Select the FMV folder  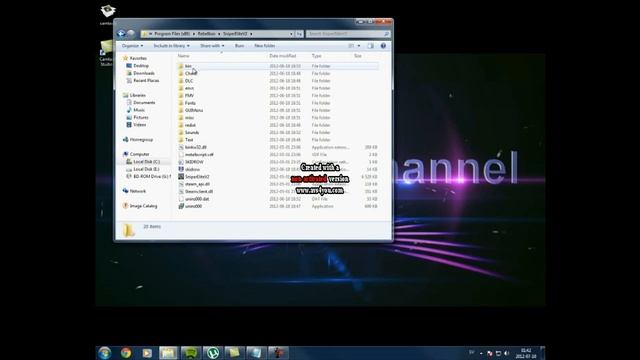click(x=189, y=96)
